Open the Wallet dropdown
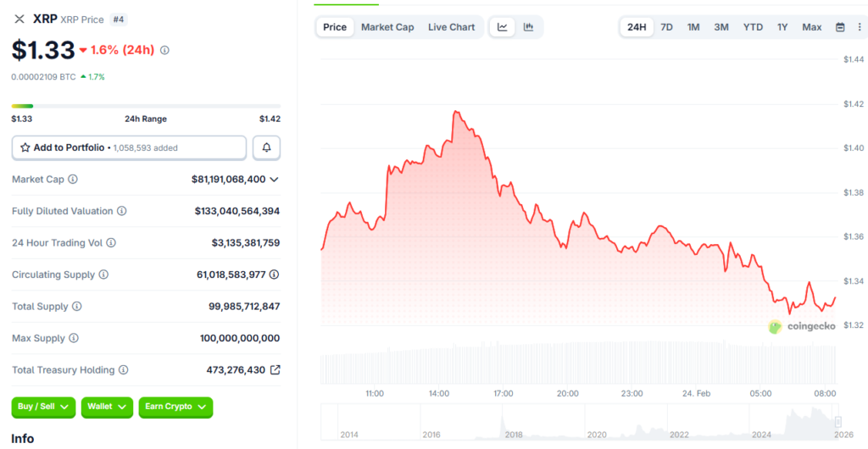868x449 pixels. tap(107, 407)
